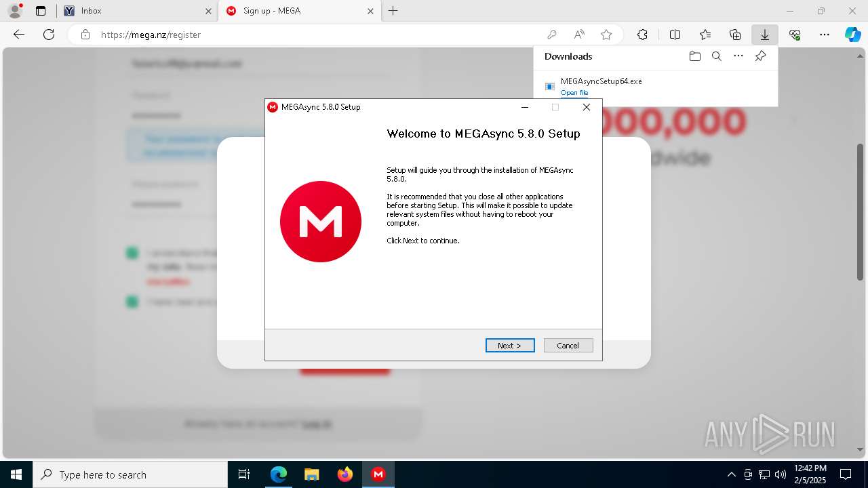Open File Explorer from taskbar
The width and height of the screenshot is (868, 488).
[311, 474]
